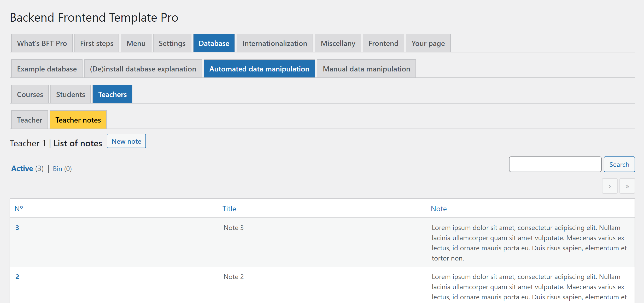The height and width of the screenshot is (303, 644).
Task: Select the 'Students' category tab
Action: (70, 94)
